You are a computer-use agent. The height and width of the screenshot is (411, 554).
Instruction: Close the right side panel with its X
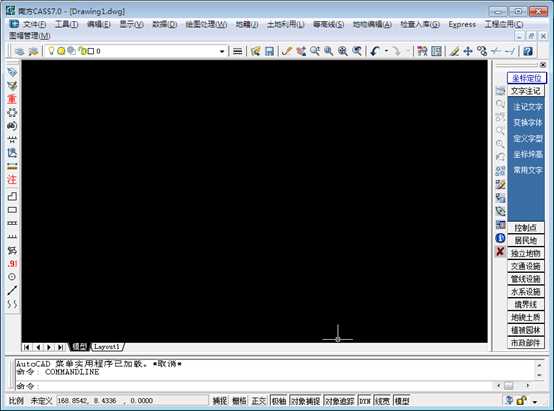(543, 65)
